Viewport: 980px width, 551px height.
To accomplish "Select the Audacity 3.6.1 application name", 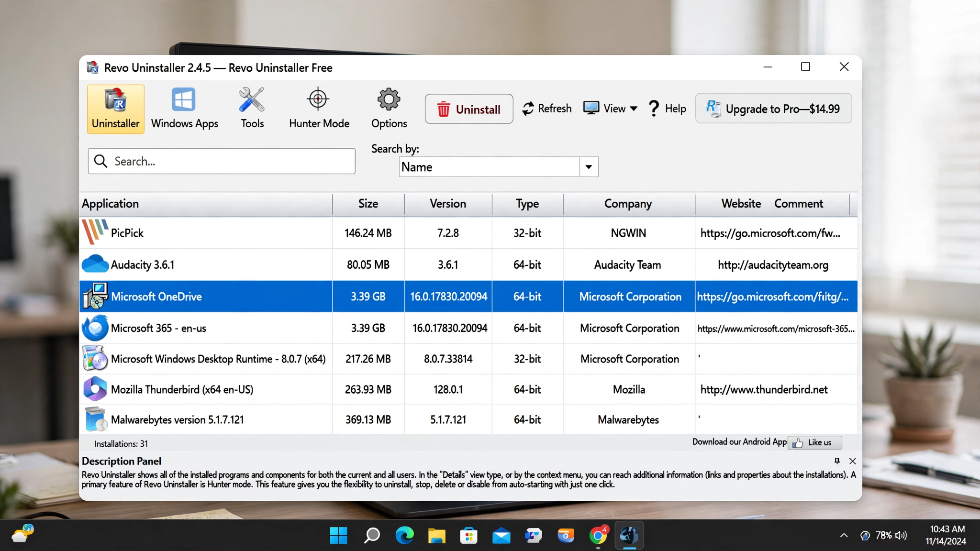I will pyautogui.click(x=143, y=264).
